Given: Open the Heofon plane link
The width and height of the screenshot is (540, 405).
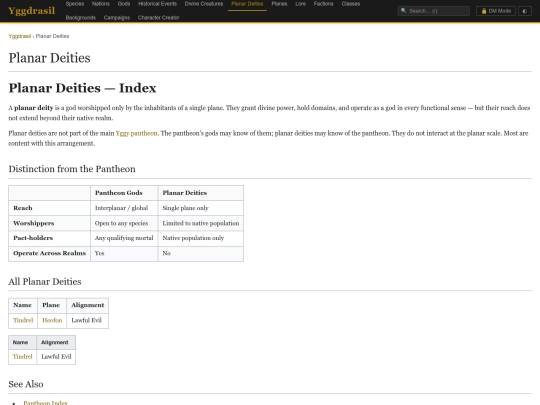Looking at the screenshot, I should point(52,320).
